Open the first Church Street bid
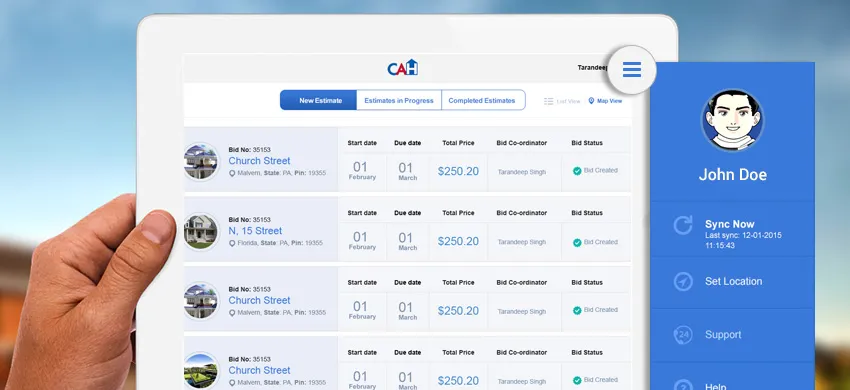The height and width of the screenshot is (390, 850). coord(259,161)
